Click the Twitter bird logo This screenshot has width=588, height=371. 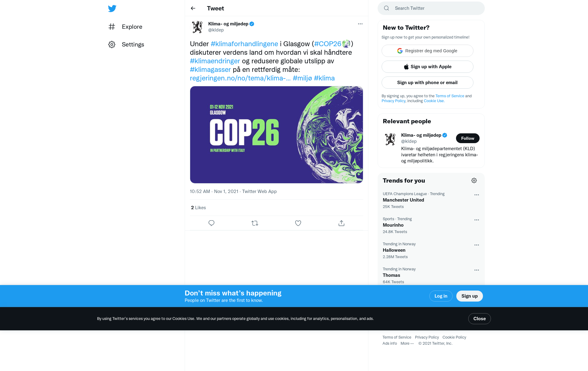tap(112, 9)
